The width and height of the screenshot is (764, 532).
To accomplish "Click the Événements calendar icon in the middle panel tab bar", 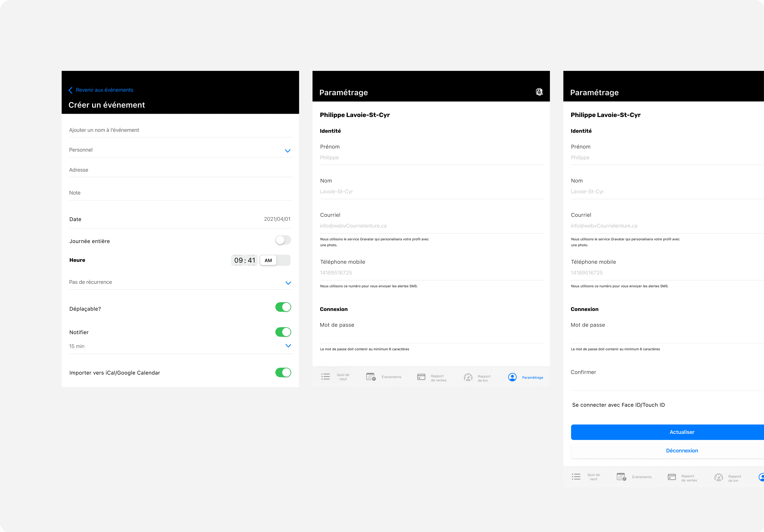I will coord(371,377).
